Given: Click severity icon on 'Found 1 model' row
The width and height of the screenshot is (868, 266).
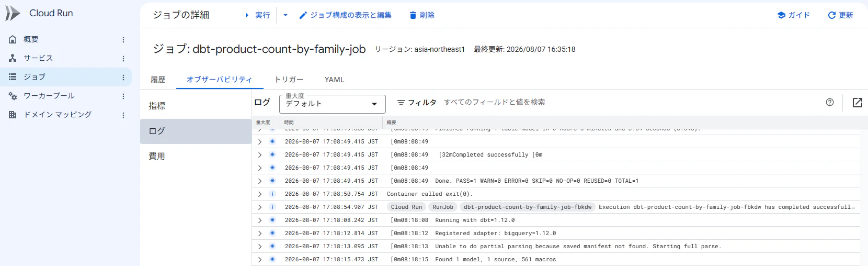Looking at the screenshot, I should [x=272, y=259].
